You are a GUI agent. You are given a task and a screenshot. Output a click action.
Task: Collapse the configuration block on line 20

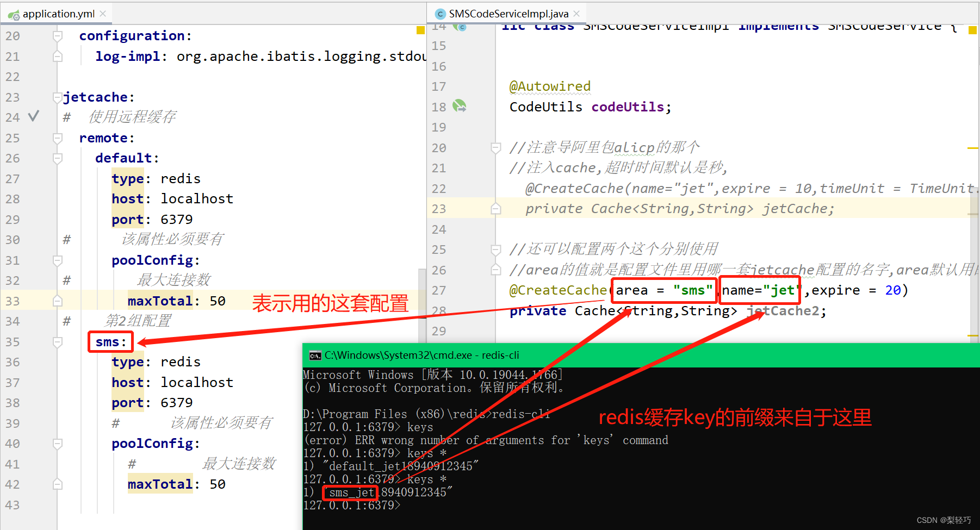click(58, 35)
